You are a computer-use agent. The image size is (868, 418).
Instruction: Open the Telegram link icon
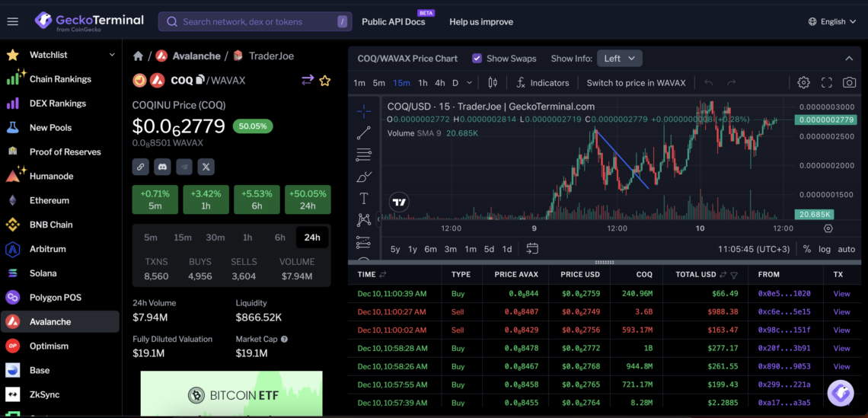pyautogui.click(x=184, y=166)
